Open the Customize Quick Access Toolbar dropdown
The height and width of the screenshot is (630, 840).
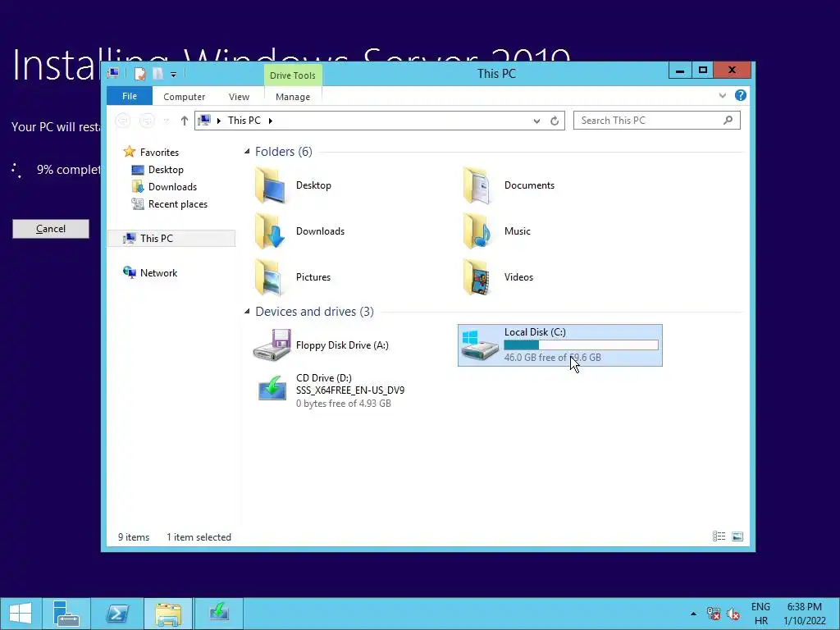(174, 75)
